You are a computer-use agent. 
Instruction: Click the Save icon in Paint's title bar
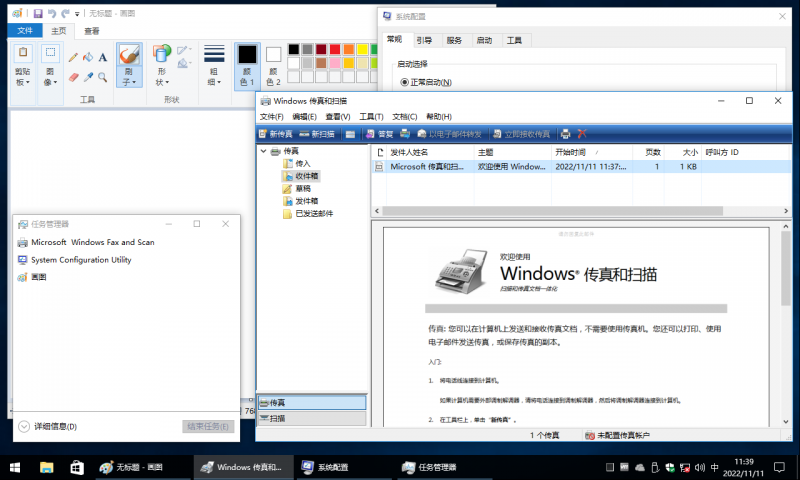pos(38,14)
